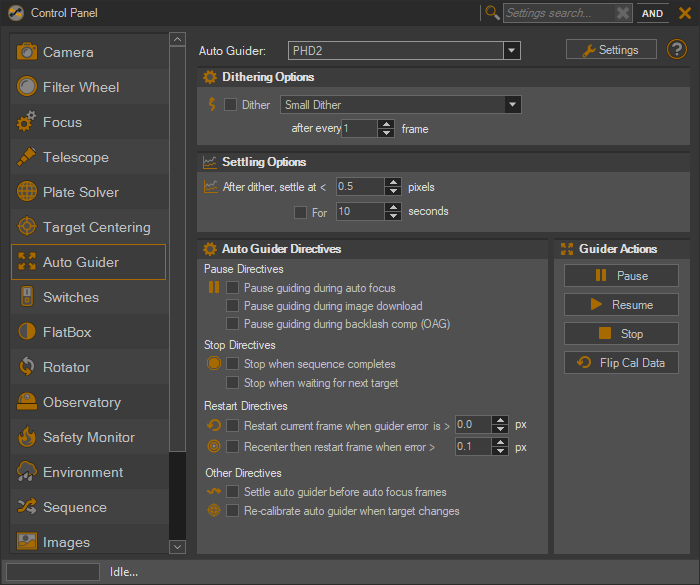Check Re-calibrate auto guider when target changes
This screenshot has height=585, width=700.
[x=232, y=510]
